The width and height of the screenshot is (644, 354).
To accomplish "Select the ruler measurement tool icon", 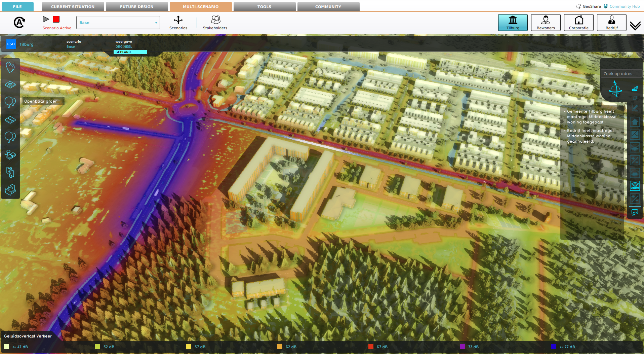I will 635,108.
